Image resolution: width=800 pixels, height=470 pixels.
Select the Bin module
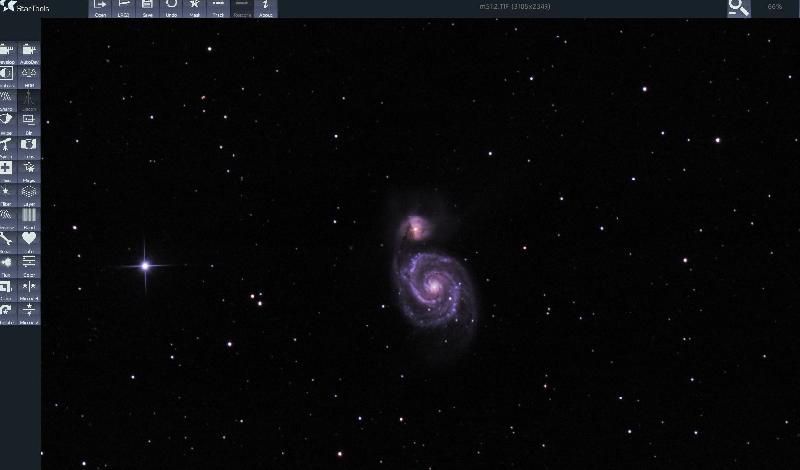29,124
